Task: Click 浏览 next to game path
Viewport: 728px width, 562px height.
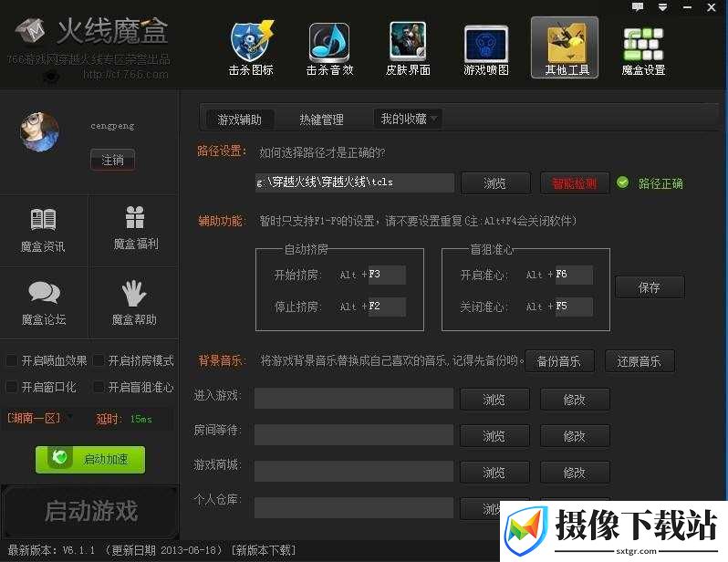Action: 495,183
